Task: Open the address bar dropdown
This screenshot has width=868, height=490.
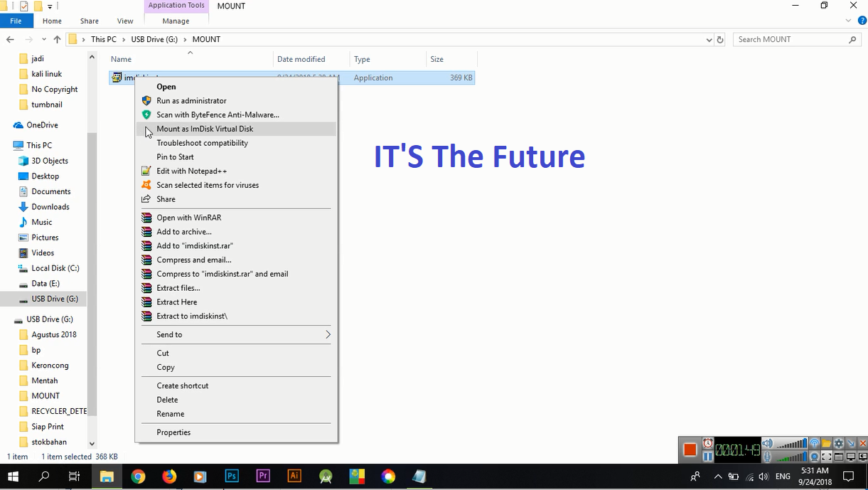Action: coord(708,39)
